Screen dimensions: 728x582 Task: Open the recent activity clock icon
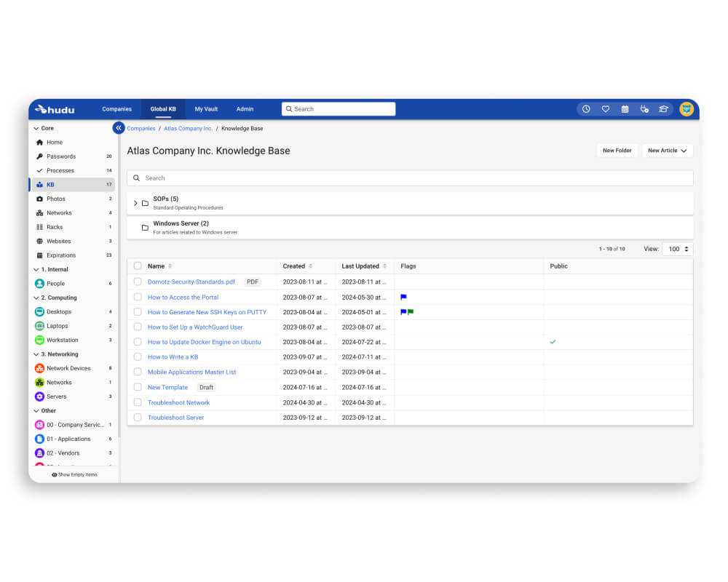(x=586, y=109)
